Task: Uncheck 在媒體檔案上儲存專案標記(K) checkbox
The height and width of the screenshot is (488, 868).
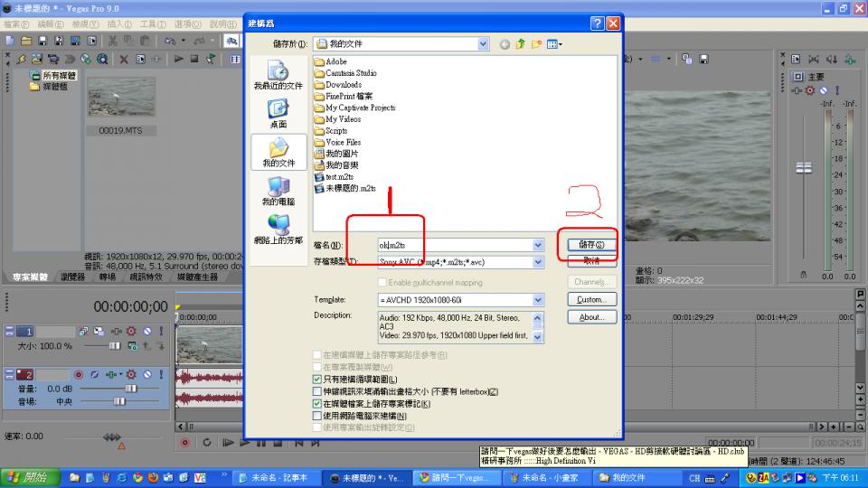Action: pos(317,403)
